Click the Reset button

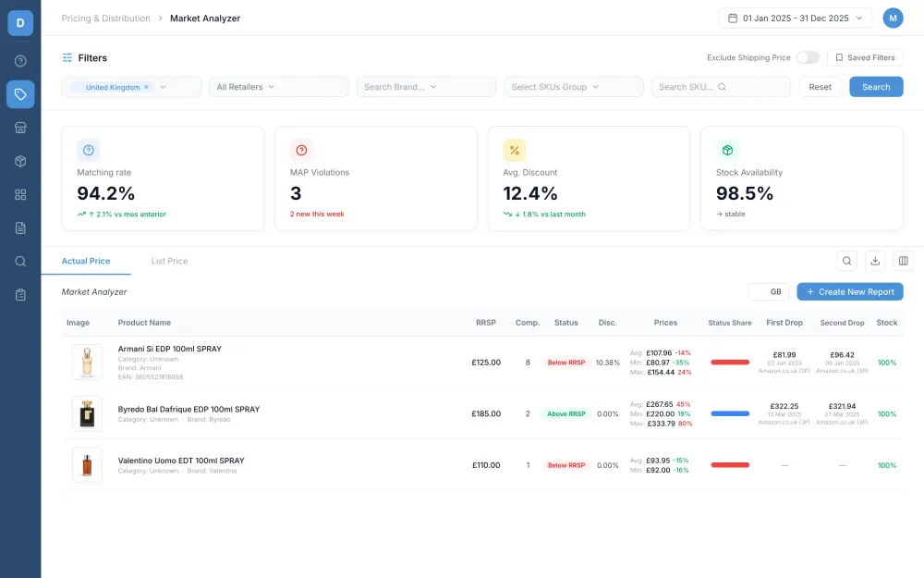coord(820,87)
